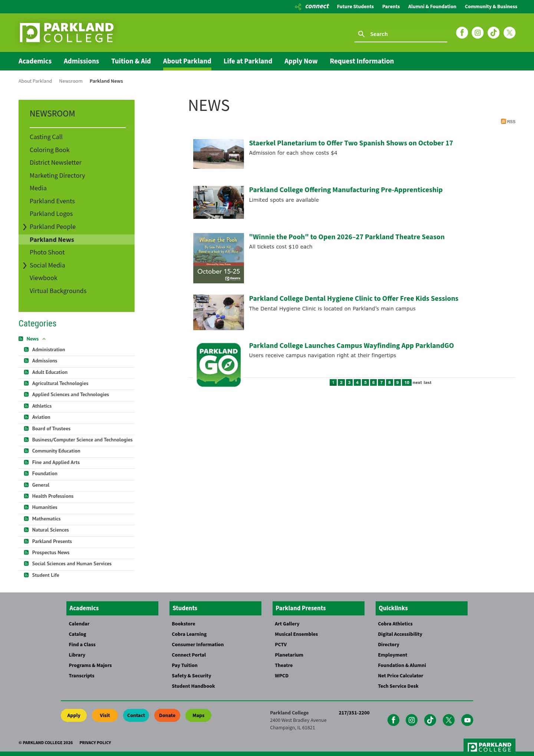
Task: Select the Apply Now menu item
Action: (301, 61)
